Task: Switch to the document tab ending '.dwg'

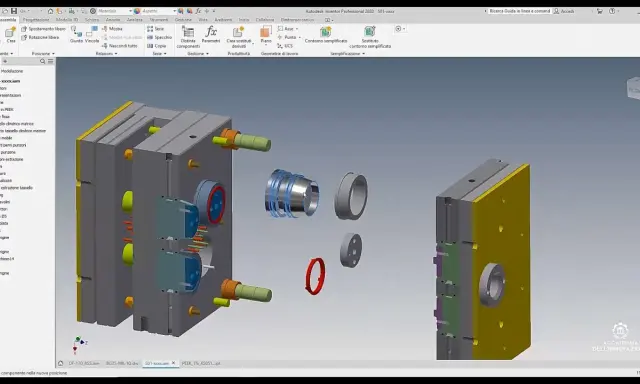Action: (122, 363)
